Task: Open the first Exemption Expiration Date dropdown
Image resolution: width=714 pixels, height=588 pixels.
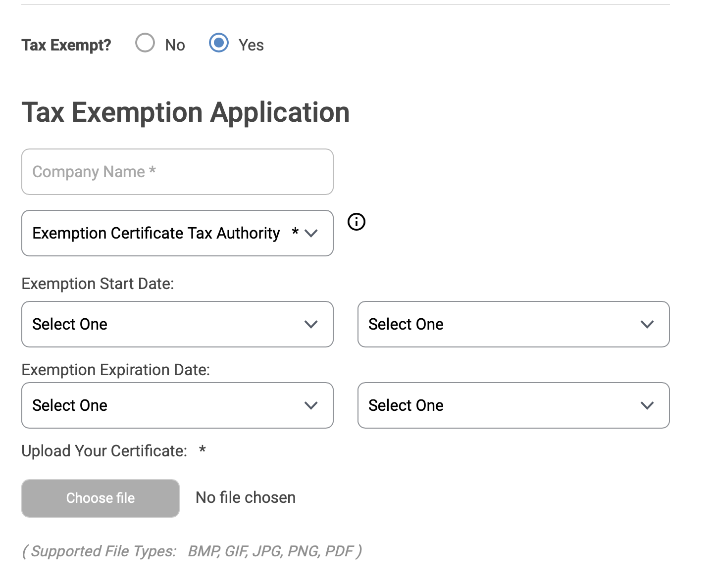Action: (x=177, y=405)
